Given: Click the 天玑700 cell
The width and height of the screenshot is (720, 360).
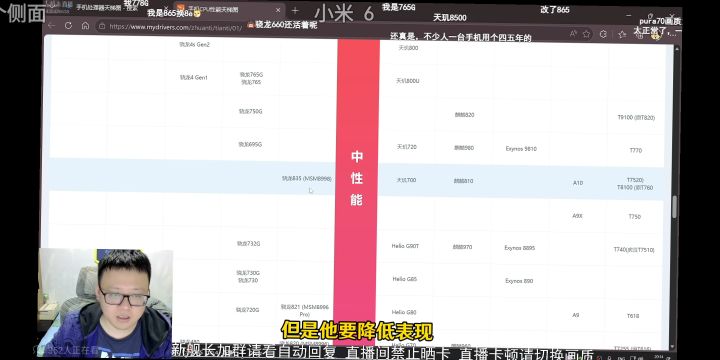Looking at the screenshot, I should pyautogui.click(x=406, y=180).
